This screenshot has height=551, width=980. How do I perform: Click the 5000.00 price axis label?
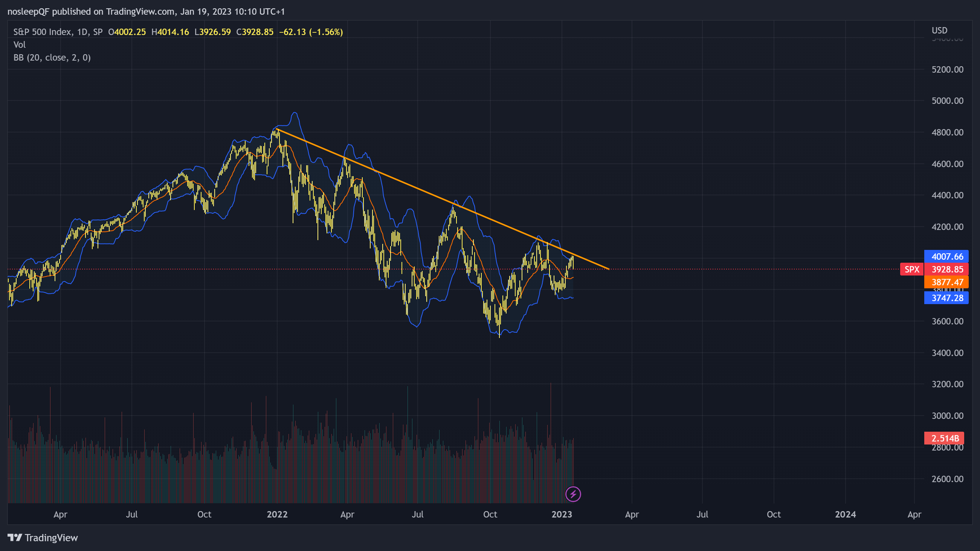(x=947, y=101)
